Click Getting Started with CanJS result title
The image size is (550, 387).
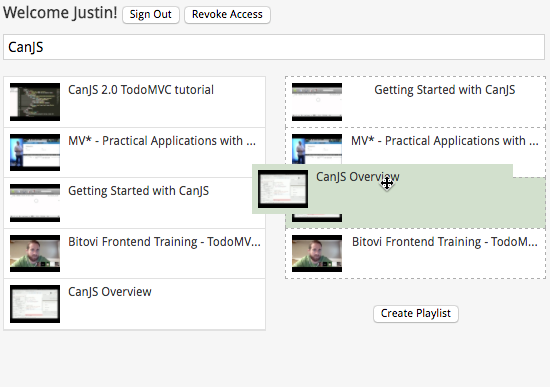[x=139, y=191]
